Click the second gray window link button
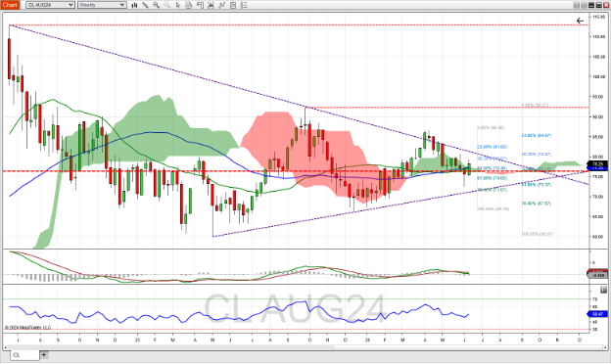 (x=584, y=5)
